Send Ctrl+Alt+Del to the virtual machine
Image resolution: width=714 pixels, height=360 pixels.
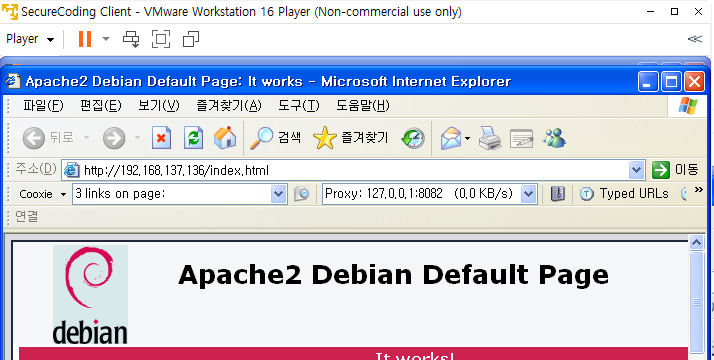tap(131, 39)
